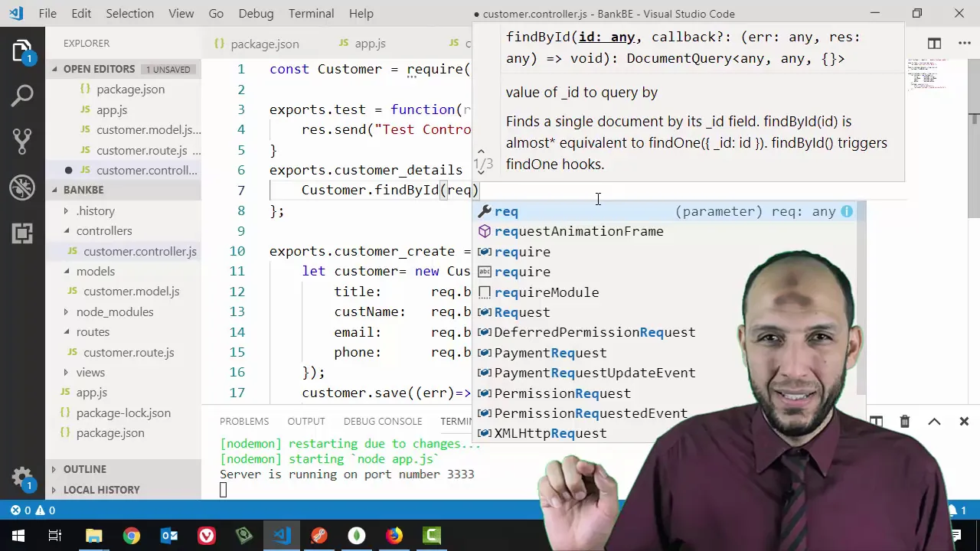Click the editor minimap preview
This screenshot has height=551, width=980.
(927, 75)
